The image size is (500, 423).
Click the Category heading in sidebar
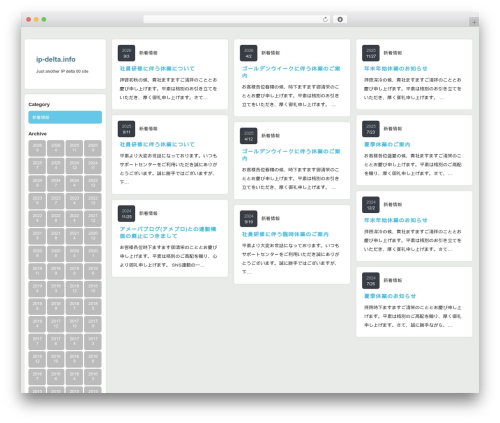coord(39,104)
